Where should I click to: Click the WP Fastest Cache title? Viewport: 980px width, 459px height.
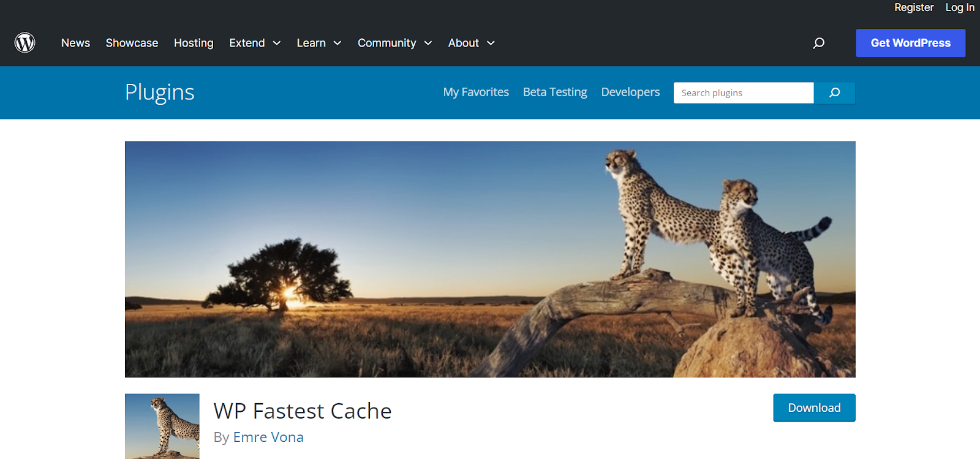point(303,411)
